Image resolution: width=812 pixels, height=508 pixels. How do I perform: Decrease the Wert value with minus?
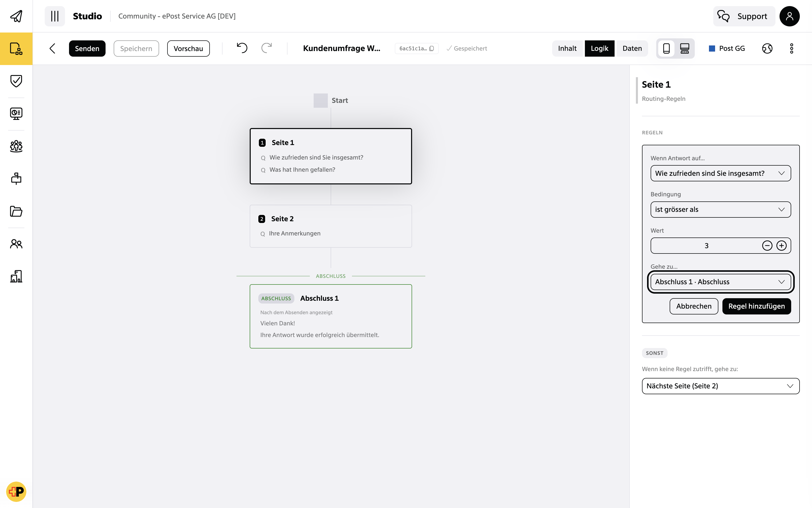(767, 246)
